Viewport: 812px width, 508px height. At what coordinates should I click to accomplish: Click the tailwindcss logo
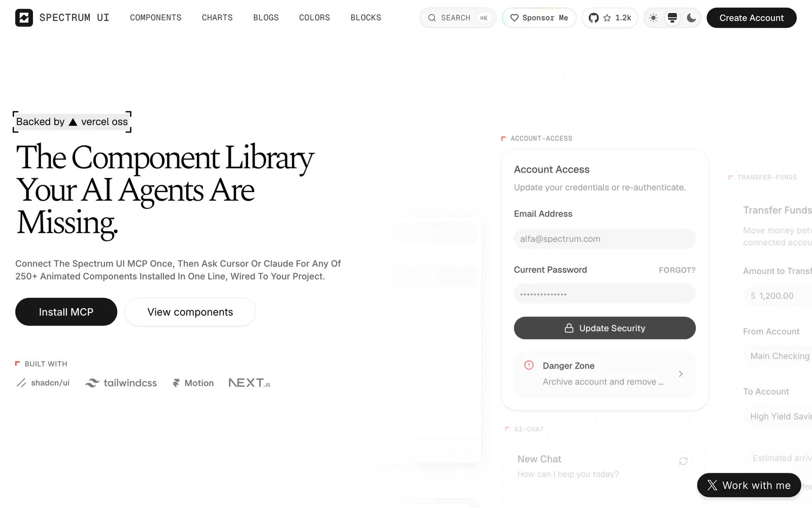coord(121,383)
